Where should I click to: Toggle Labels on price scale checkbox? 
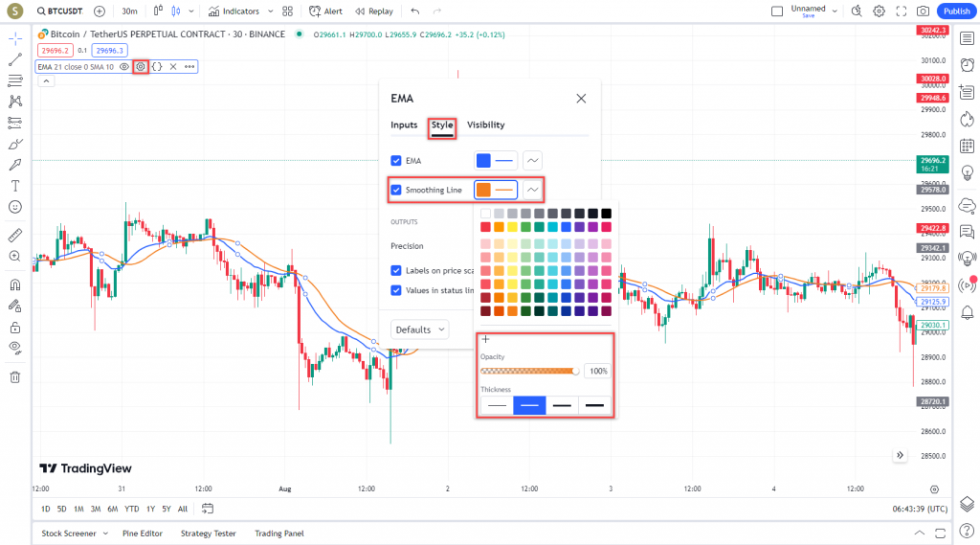coord(396,270)
